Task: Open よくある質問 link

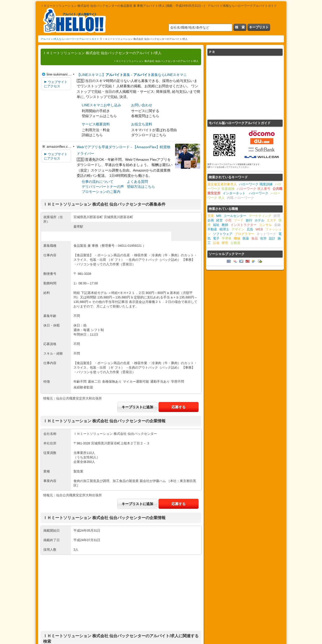Action: point(137,182)
